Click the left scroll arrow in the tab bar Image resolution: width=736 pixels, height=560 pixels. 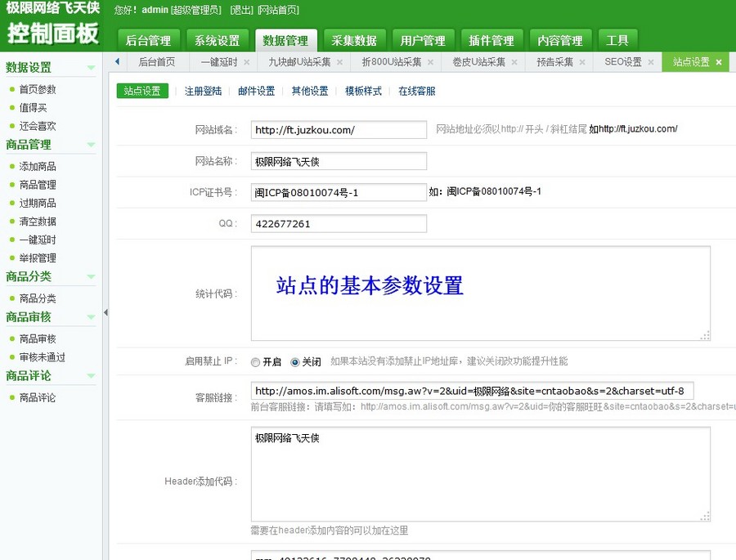pos(116,61)
